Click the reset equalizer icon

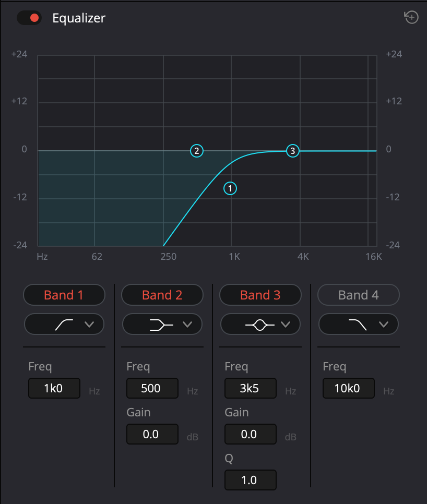411,18
